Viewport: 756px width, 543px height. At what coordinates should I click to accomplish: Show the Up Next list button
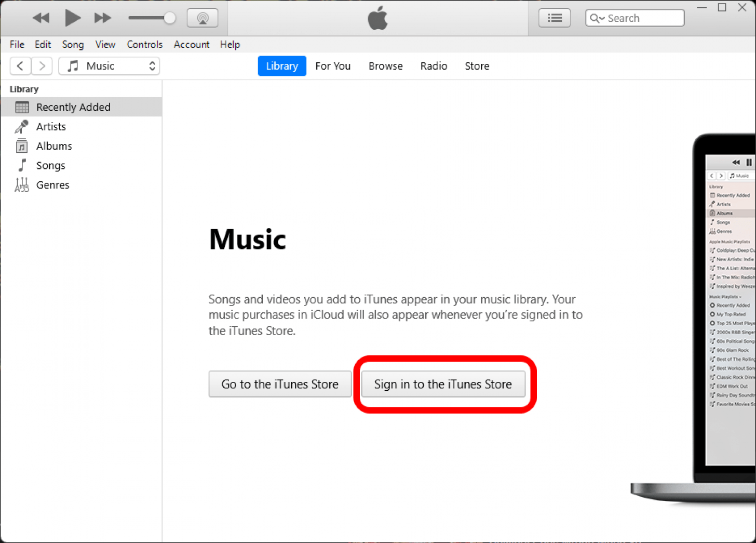[555, 18]
